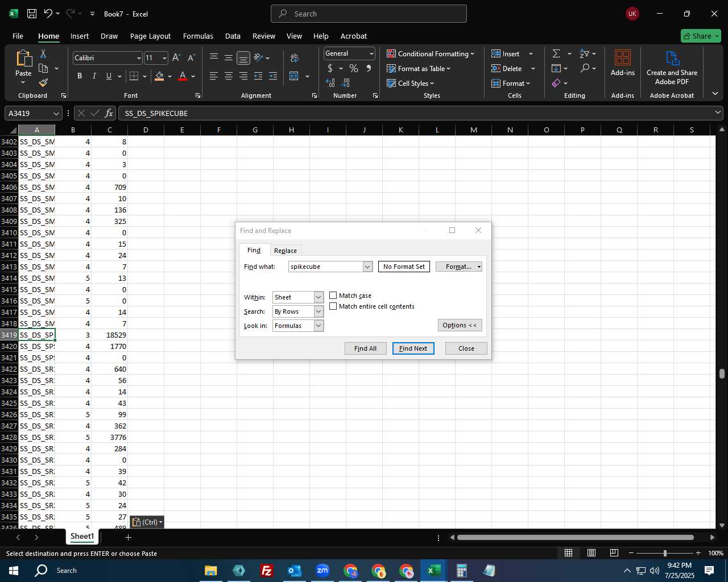
Task: Toggle Normal view in status bar
Action: 568,553
